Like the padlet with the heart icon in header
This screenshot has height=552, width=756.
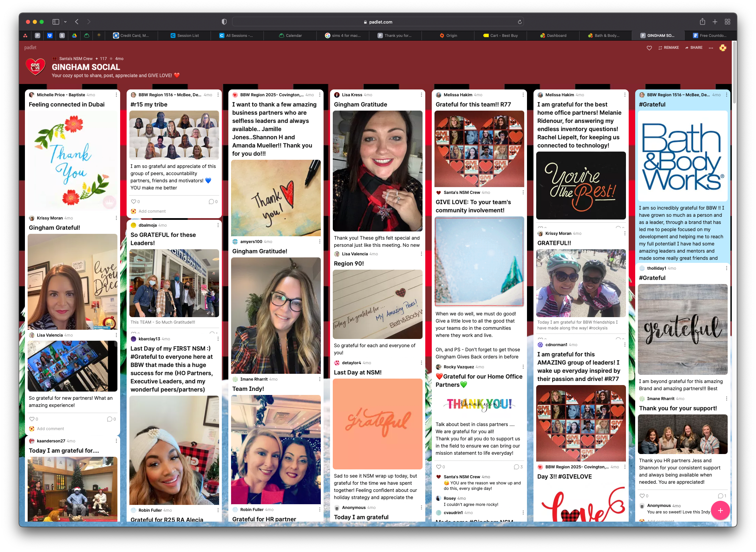[x=649, y=48]
